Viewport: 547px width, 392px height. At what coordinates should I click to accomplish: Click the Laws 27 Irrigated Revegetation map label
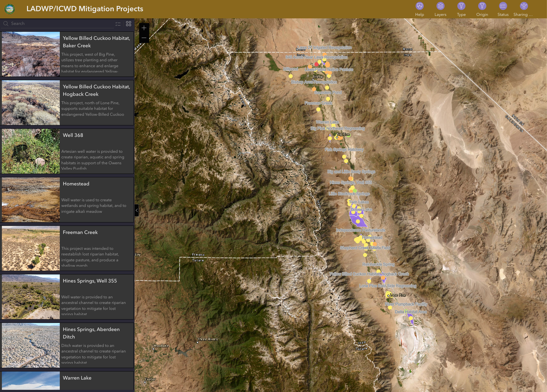click(324, 48)
